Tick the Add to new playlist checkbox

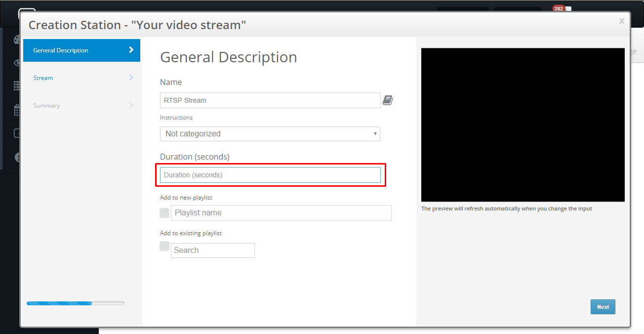[x=164, y=212]
